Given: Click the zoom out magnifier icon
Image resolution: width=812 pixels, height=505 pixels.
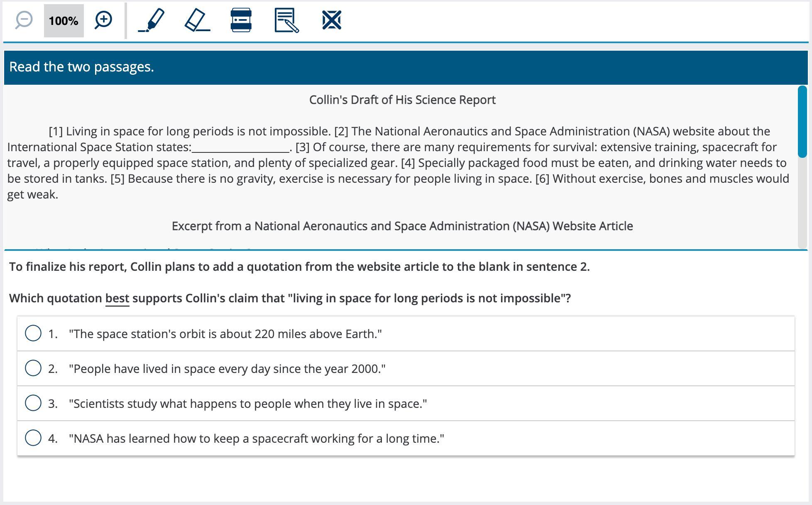Looking at the screenshot, I should point(24,20).
